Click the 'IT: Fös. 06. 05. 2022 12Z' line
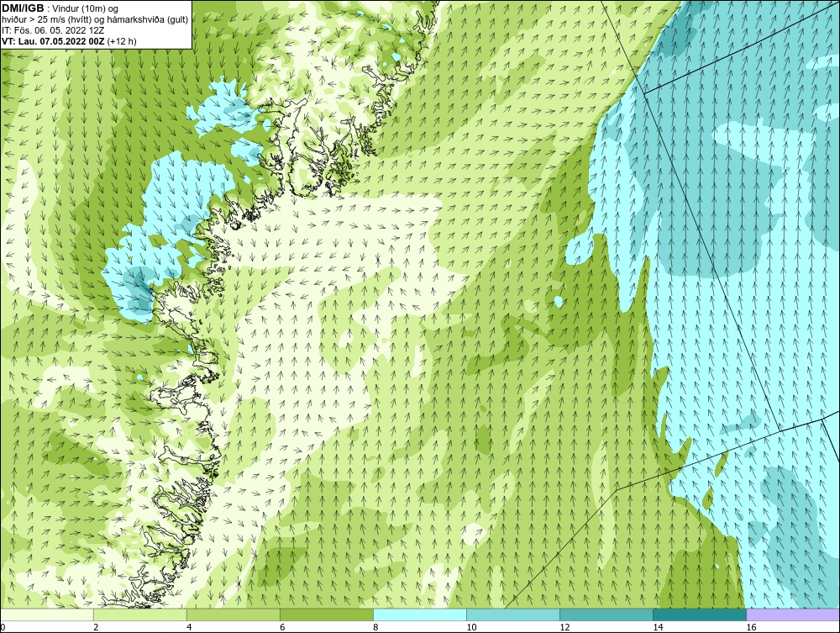The width and height of the screenshot is (840, 633). pos(53,30)
